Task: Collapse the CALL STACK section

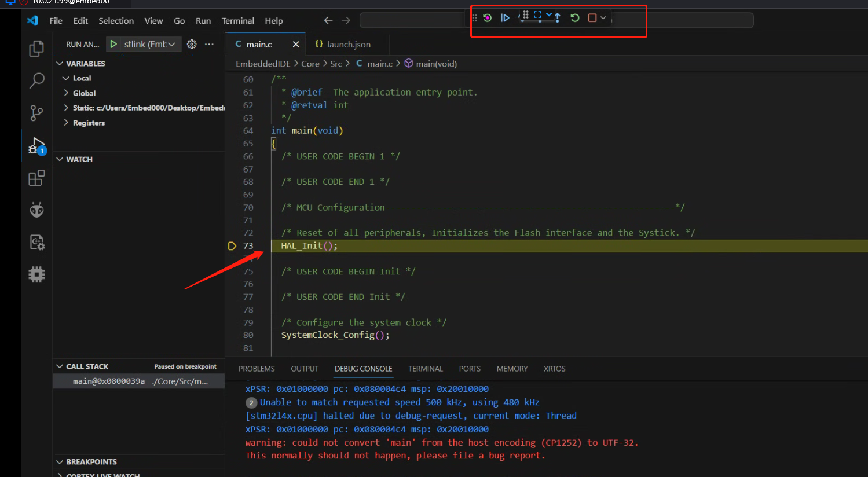Action: (x=59, y=366)
